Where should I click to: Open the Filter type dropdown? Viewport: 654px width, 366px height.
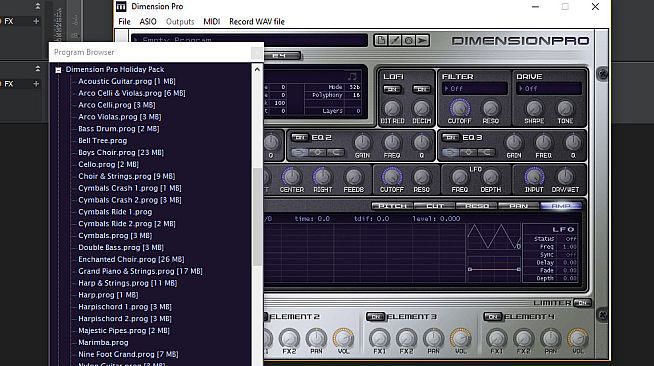(475, 88)
